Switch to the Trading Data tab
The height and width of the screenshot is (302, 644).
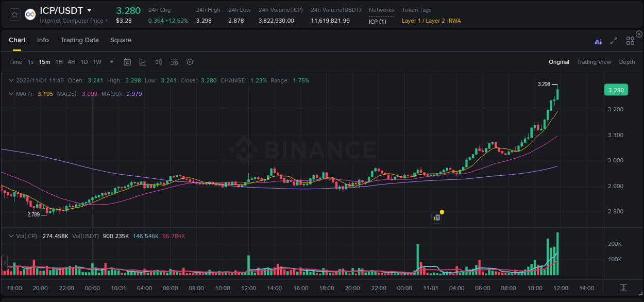point(79,40)
